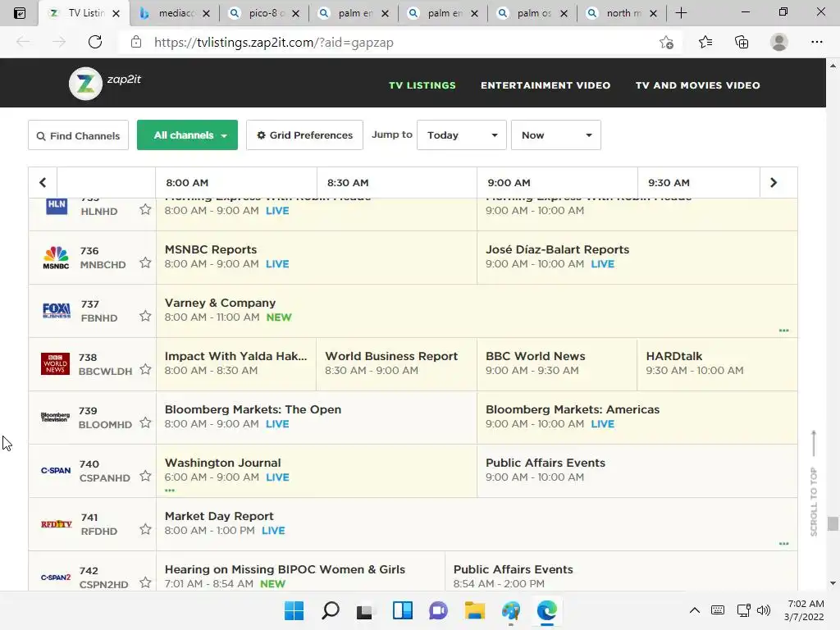The width and height of the screenshot is (840, 630).
Task: Open Grid Preferences
Action: 304,135
